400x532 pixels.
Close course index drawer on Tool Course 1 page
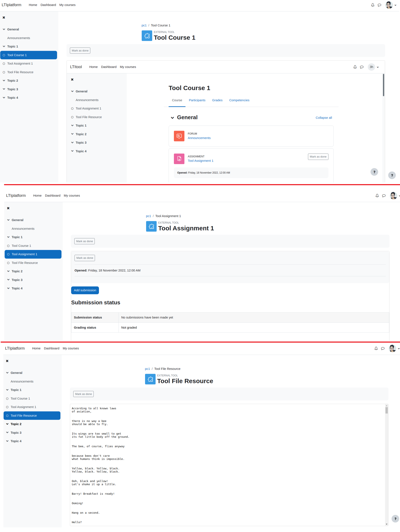[x=4, y=17]
